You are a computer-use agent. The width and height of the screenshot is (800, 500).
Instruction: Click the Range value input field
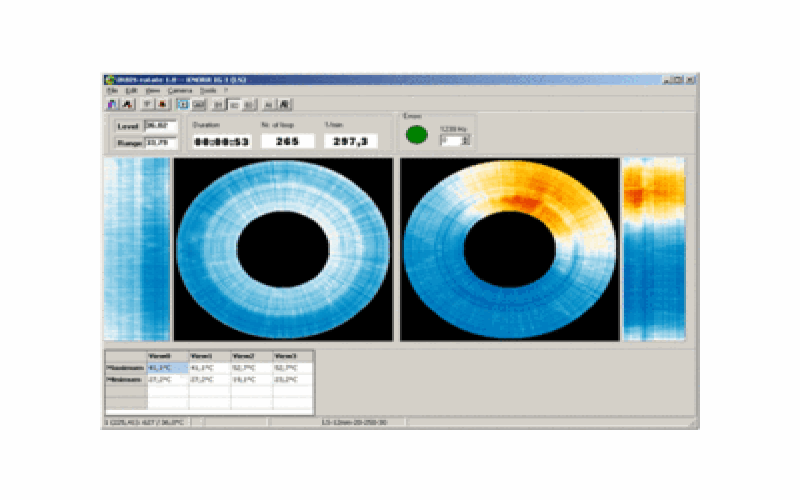(x=160, y=142)
